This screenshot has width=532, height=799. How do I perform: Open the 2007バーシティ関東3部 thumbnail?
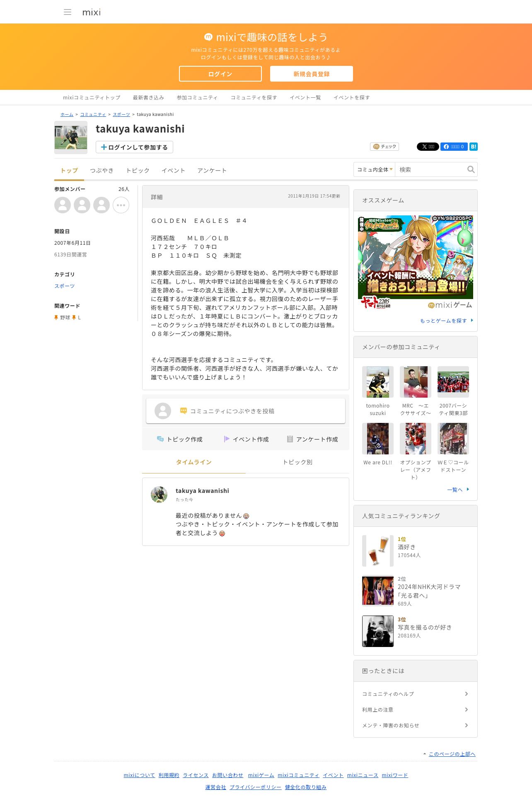point(453,382)
